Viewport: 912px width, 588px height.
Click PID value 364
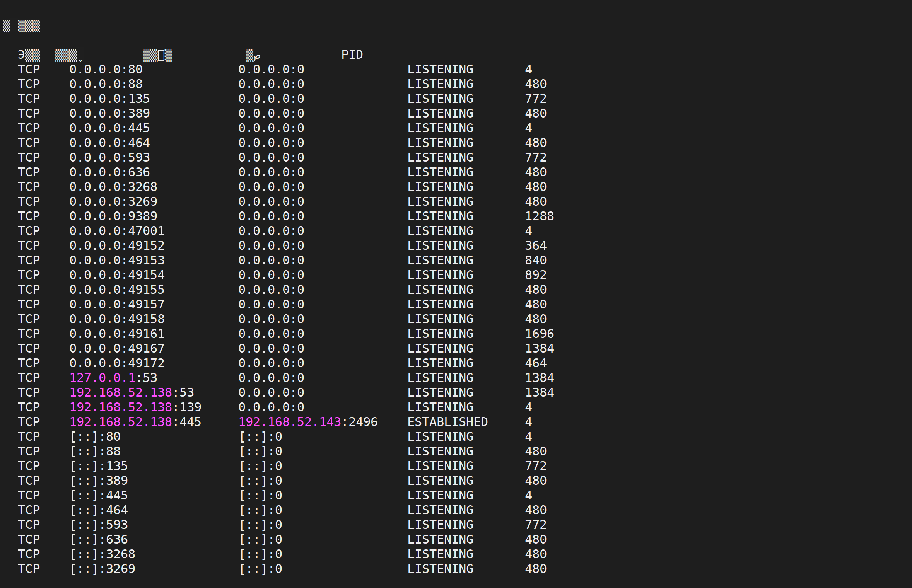tap(536, 245)
